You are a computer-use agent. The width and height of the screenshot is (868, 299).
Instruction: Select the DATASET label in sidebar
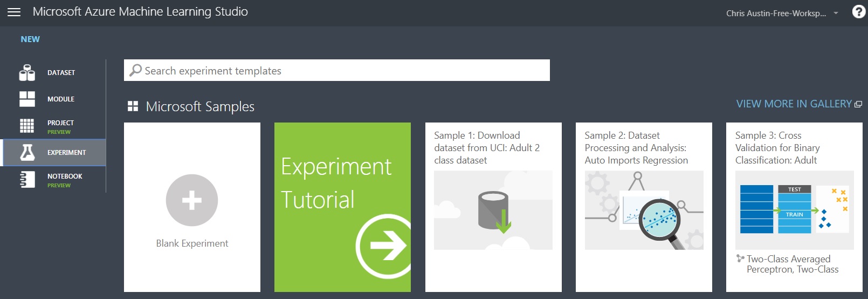tap(61, 72)
